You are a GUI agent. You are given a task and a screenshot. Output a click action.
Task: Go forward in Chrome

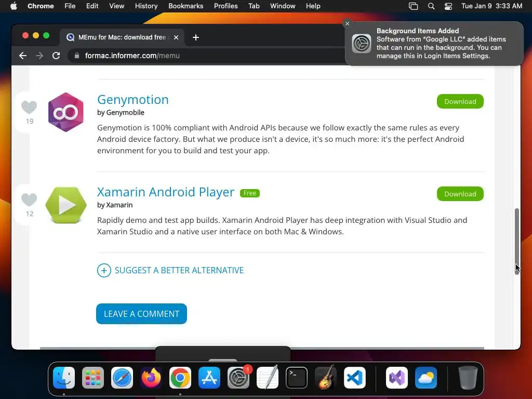[x=39, y=56]
